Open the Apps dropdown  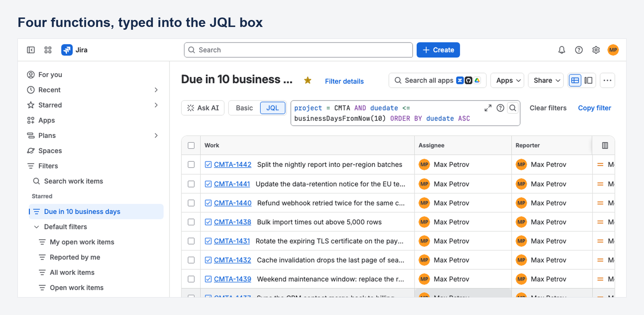[507, 80]
